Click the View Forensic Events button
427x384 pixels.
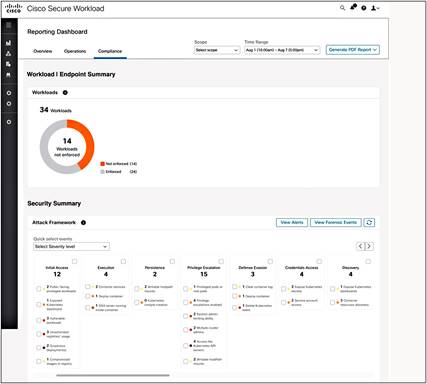coord(336,222)
